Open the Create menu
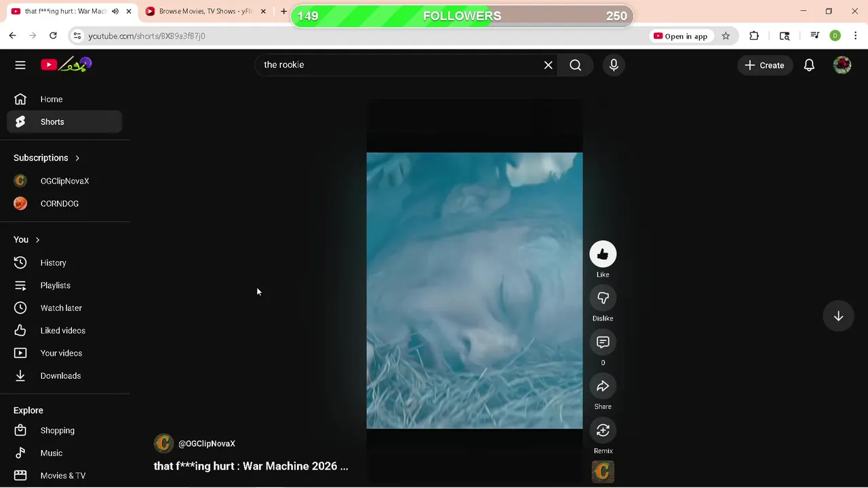Viewport: 868px width, 488px height. [765, 65]
